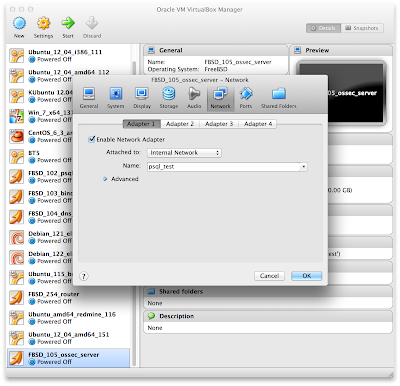Click the help question mark button

(x=84, y=276)
